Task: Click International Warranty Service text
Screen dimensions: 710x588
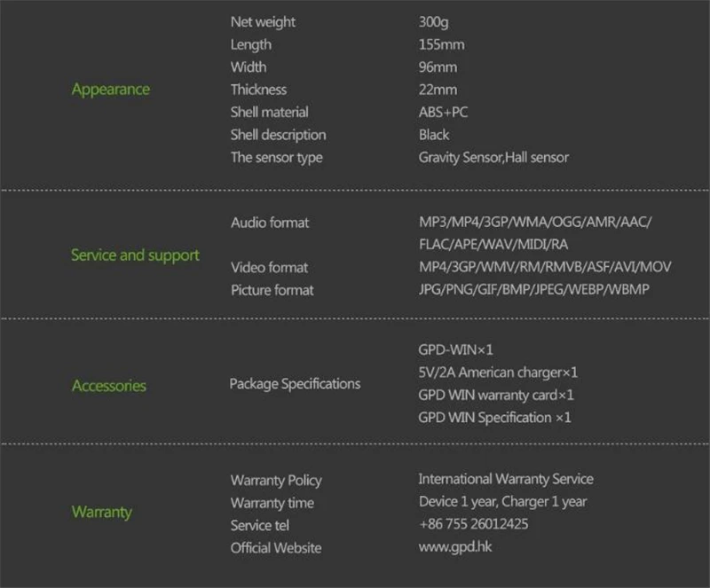Action: [x=506, y=479]
